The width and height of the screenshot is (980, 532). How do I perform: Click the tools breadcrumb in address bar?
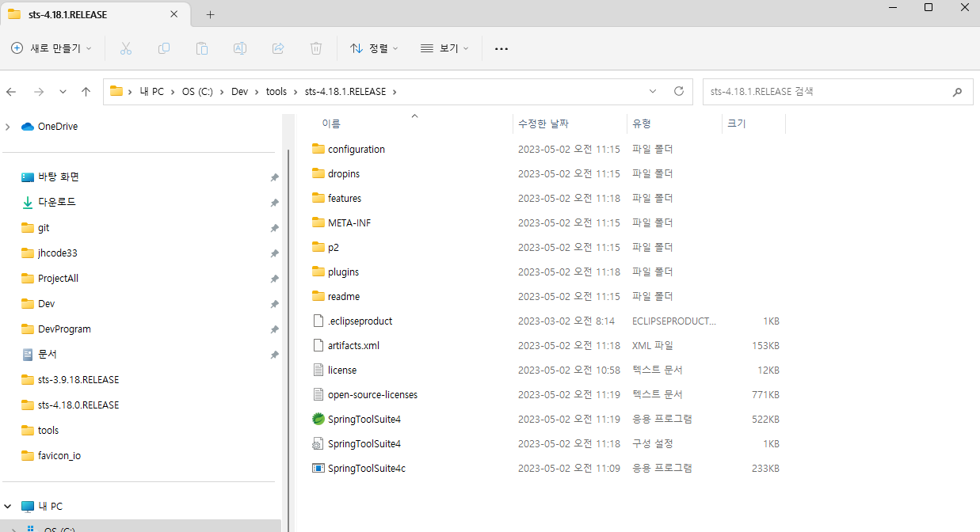click(x=276, y=92)
